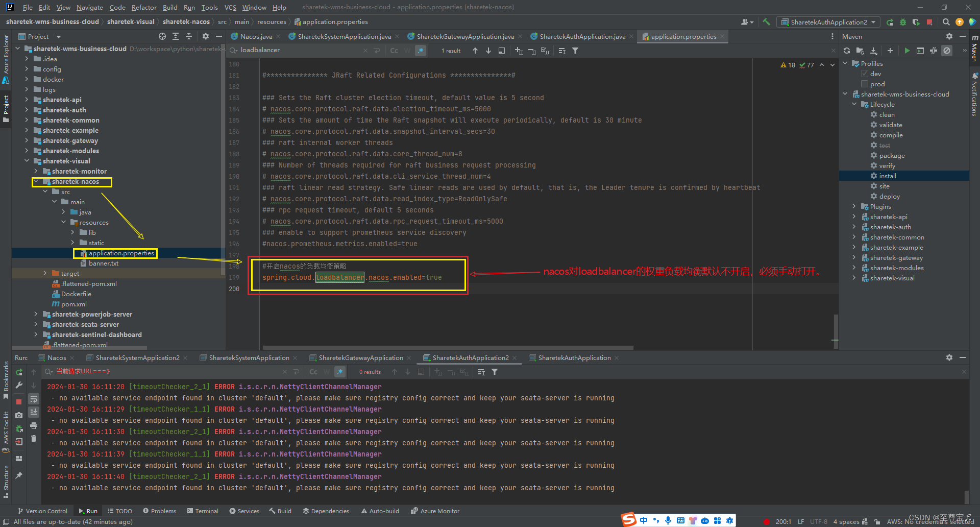Toggle the prod Maven profile checkbox
The width and height of the screenshot is (980, 527).
pyautogui.click(x=865, y=84)
